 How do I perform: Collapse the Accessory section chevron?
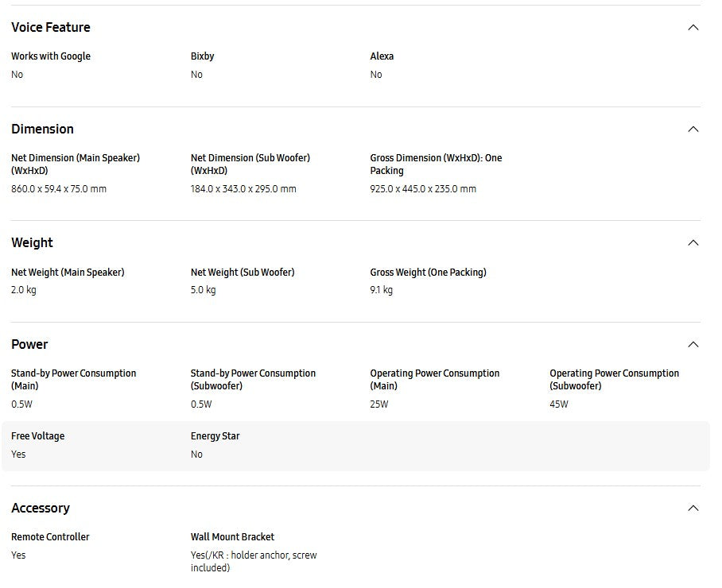[693, 509]
